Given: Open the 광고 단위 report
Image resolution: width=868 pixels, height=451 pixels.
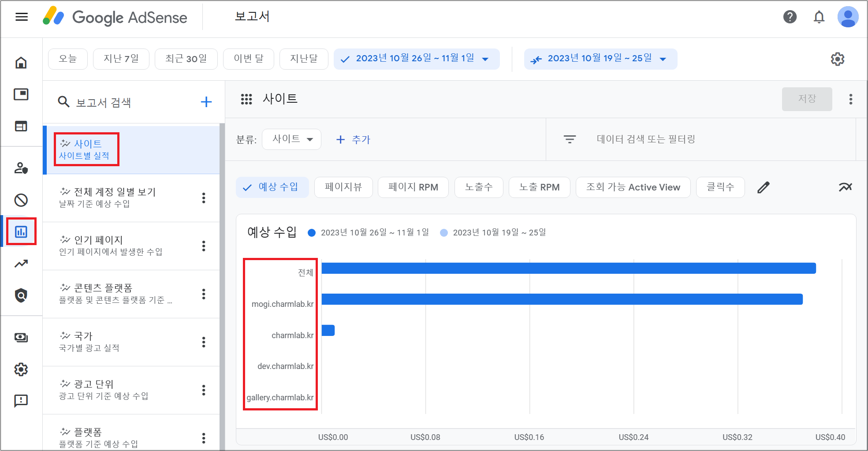Looking at the screenshot, I should click(131, 390).
